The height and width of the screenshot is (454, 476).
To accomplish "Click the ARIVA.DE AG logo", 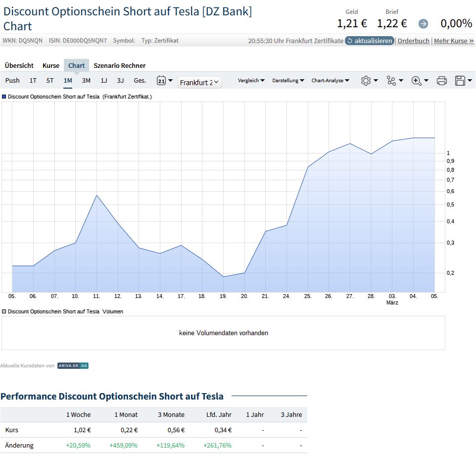I will [73, 366].
